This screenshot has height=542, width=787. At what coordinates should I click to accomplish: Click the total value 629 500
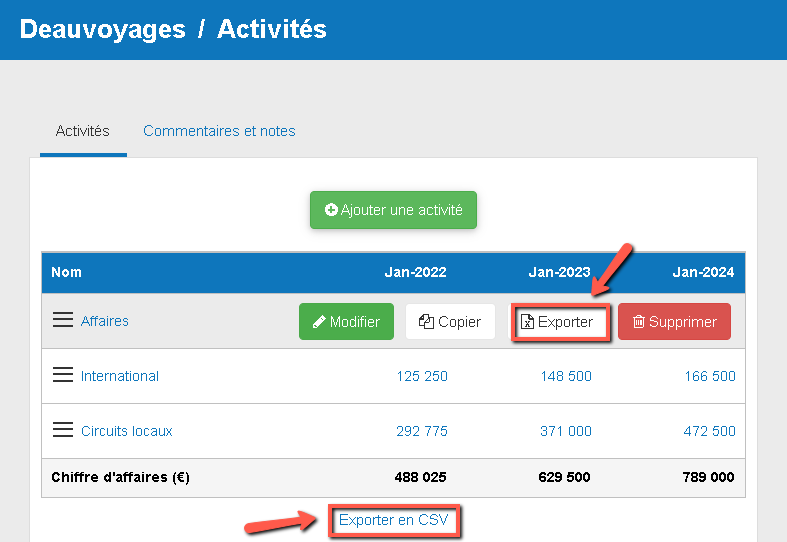point(564,477)
